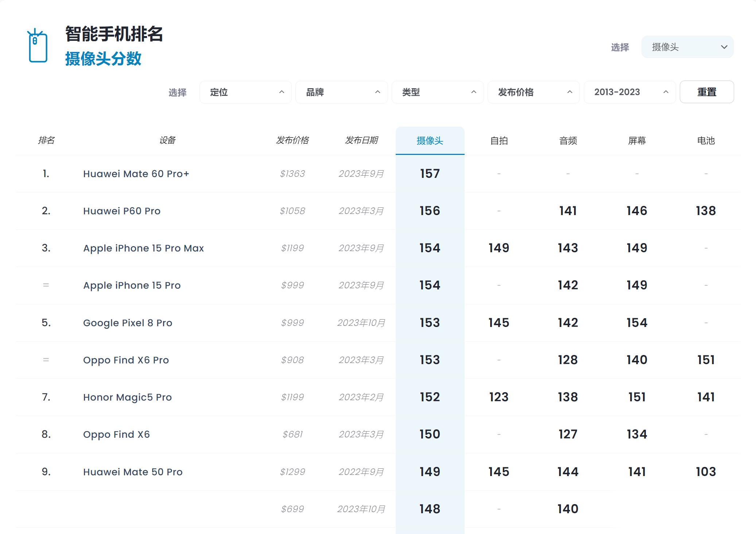Click display score 134 for Oppo Find X6
Viewport: 756px width, 534px height.
(637, 434)
